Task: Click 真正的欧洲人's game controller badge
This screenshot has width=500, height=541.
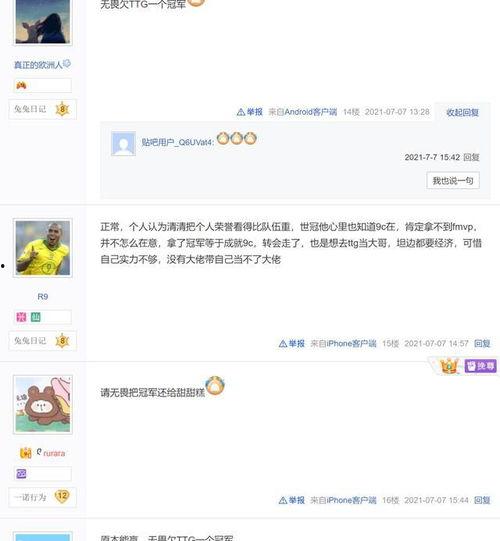Action: [x=21, y=85]
